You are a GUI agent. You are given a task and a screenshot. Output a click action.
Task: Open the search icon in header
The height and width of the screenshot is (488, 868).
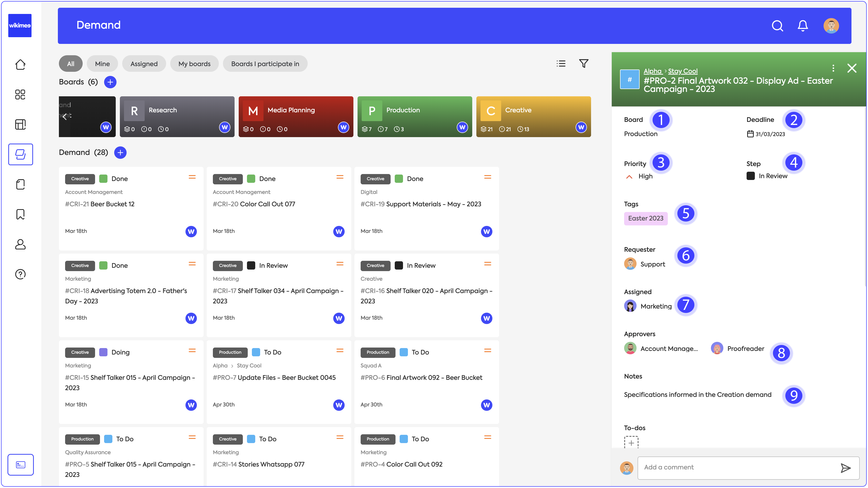(x=777, y=26)
